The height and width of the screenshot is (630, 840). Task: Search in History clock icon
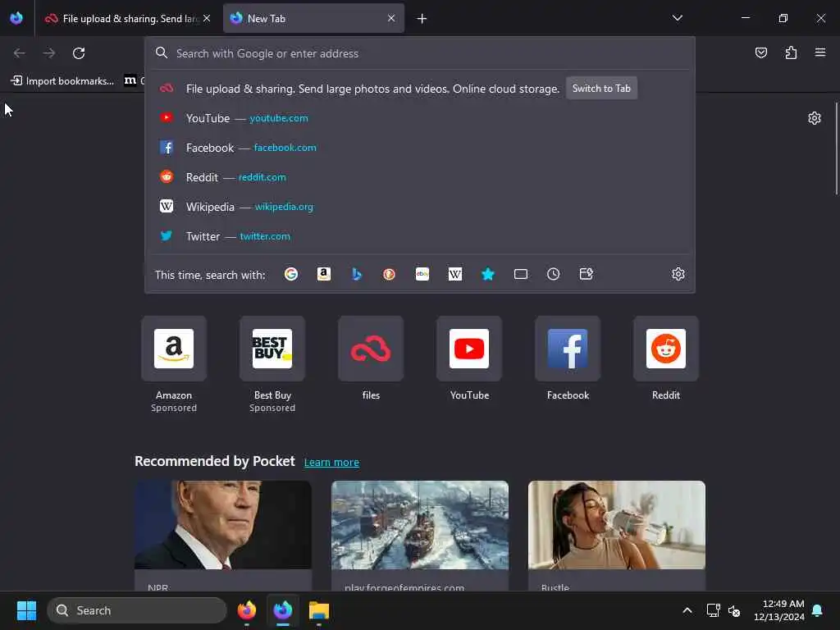(x=554, y=274)
